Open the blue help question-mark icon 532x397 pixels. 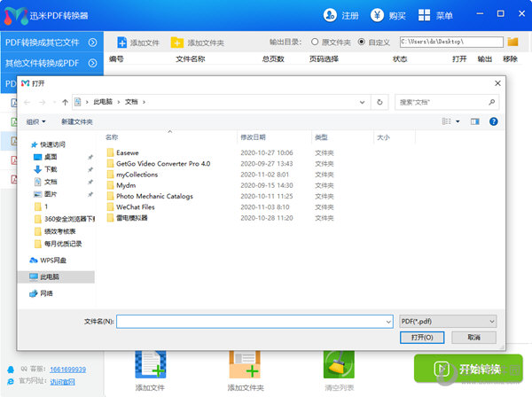tap(494, 121)
